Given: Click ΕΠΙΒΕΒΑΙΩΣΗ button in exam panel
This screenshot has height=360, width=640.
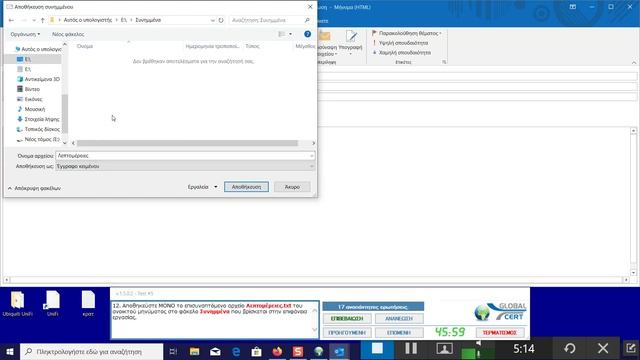Looking at the screenshot, I should pos(347,318).
